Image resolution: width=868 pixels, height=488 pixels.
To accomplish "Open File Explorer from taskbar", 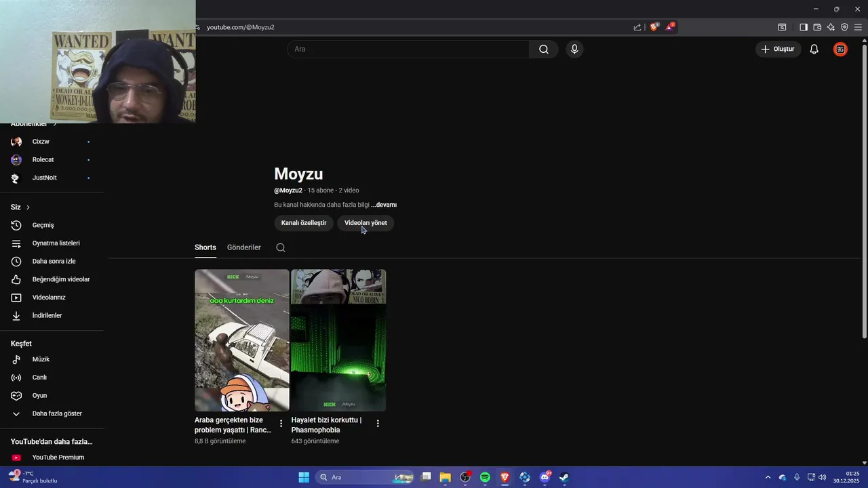I will [x=446, y=477].
